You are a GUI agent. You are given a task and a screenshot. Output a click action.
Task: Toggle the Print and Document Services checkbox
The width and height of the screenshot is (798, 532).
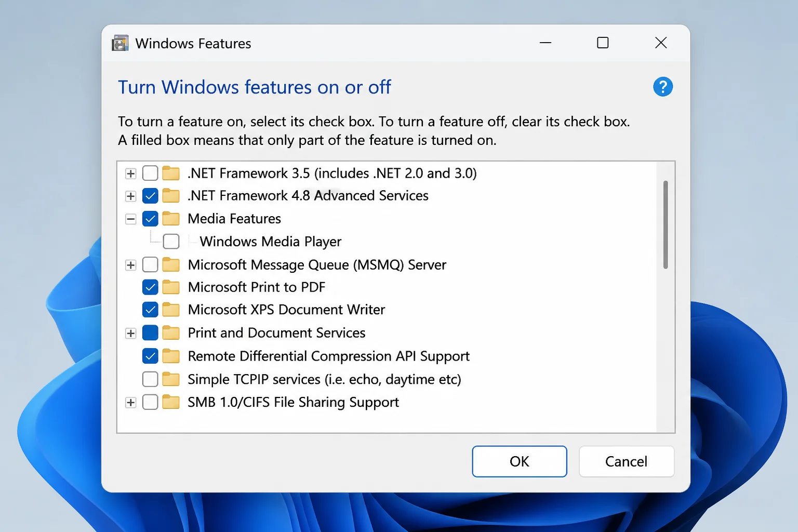[x=150, y=333]
